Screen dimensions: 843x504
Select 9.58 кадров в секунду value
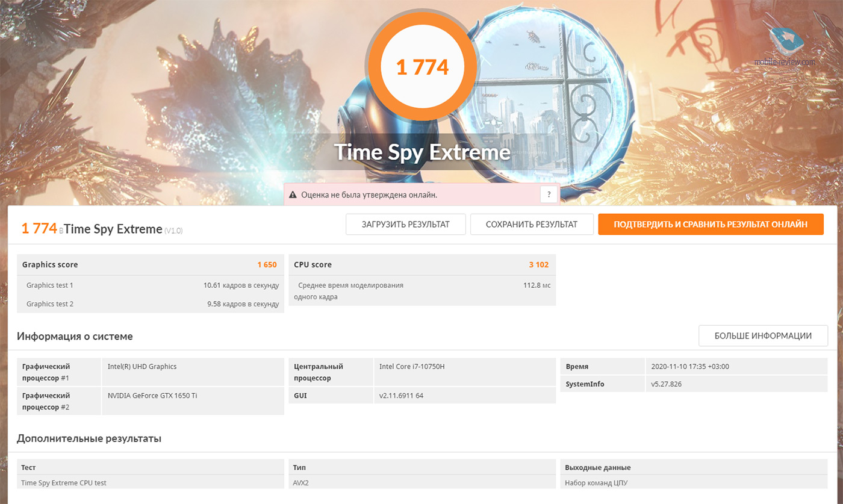(243, 304)
